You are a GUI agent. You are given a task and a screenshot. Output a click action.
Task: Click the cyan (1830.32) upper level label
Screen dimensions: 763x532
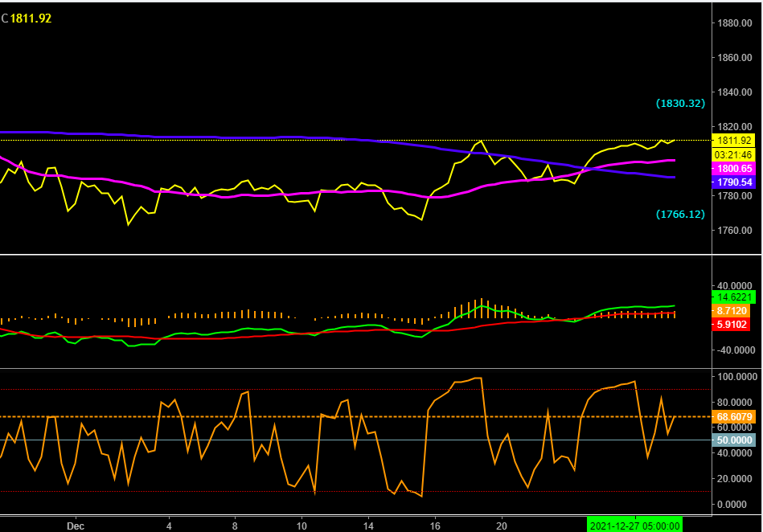(680, 103)
